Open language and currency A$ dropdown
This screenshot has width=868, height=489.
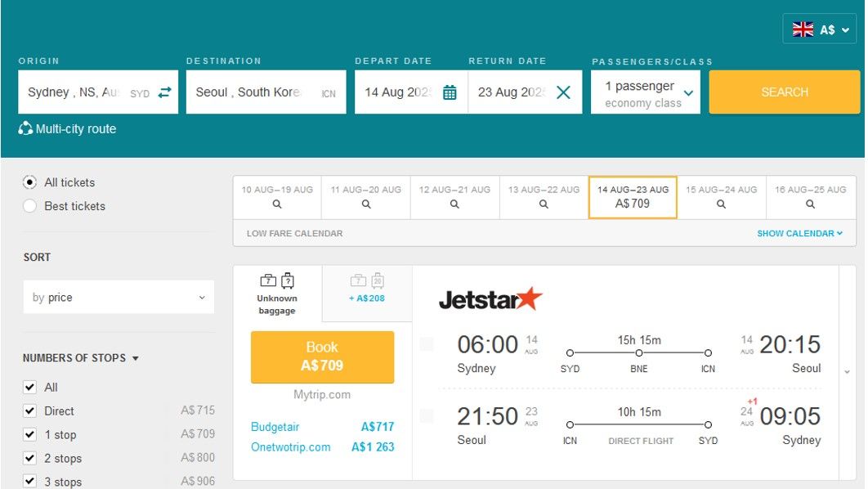coord(820,29)
